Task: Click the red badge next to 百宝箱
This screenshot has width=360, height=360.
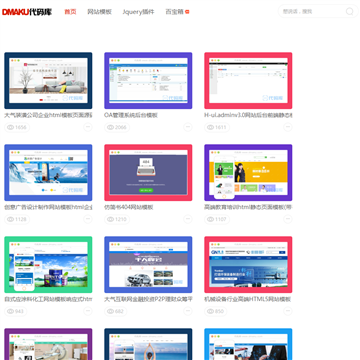Action: point(187,12)
